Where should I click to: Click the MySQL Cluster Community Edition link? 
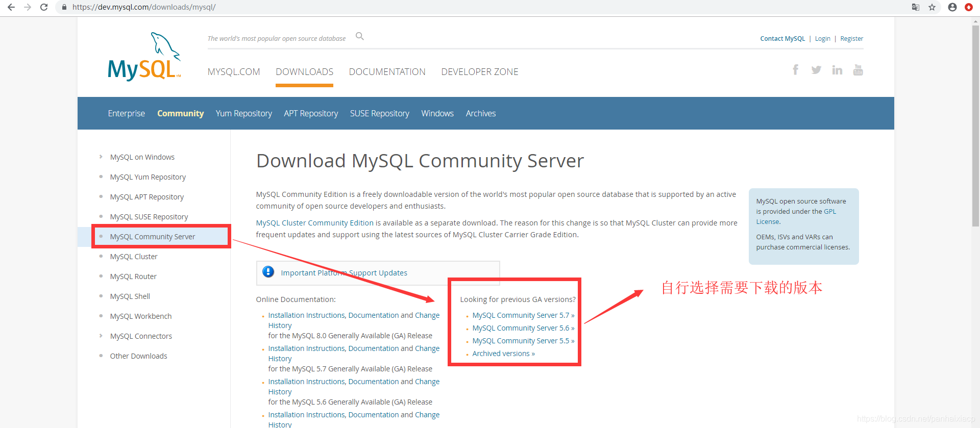[314, 223]
